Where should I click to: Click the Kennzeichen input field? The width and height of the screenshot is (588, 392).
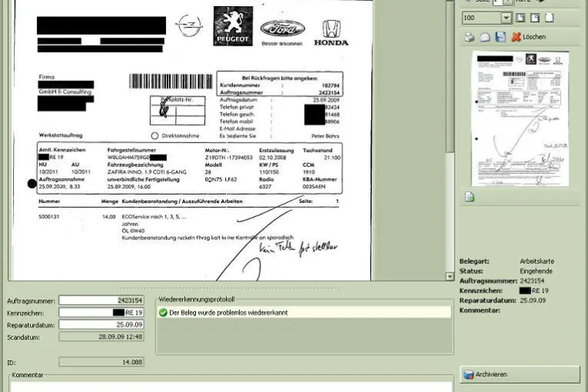[x=101, y=313]
